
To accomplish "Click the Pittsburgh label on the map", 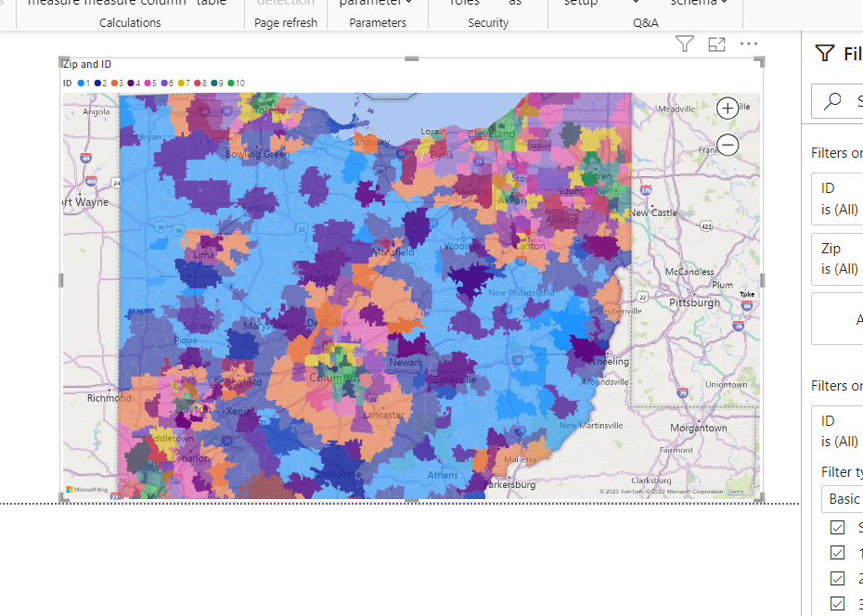I will (695, 302).
